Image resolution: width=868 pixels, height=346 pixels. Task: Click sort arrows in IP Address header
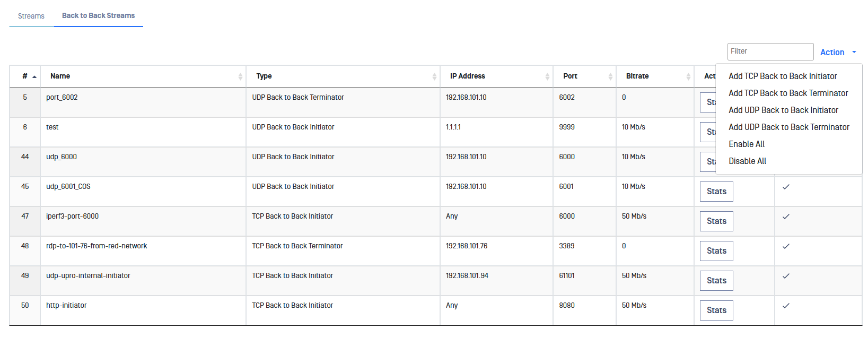(x=547, y=76)
